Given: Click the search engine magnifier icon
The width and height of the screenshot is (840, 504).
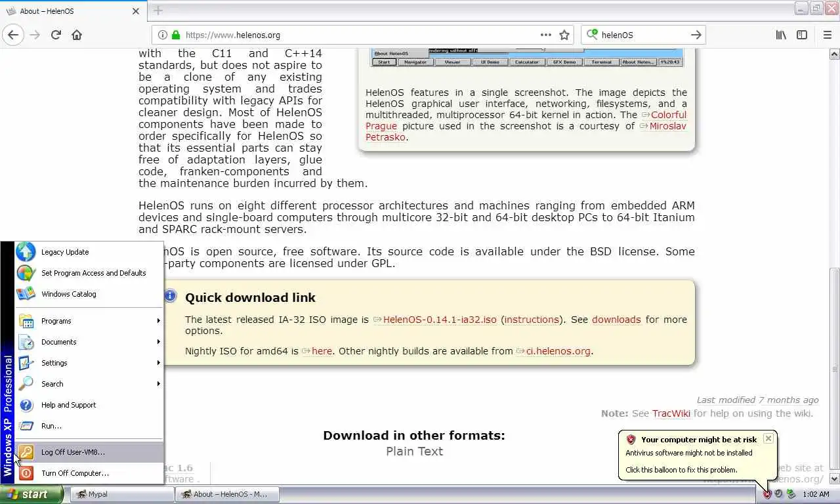Looking at the screenshot, I should (592, 35).
